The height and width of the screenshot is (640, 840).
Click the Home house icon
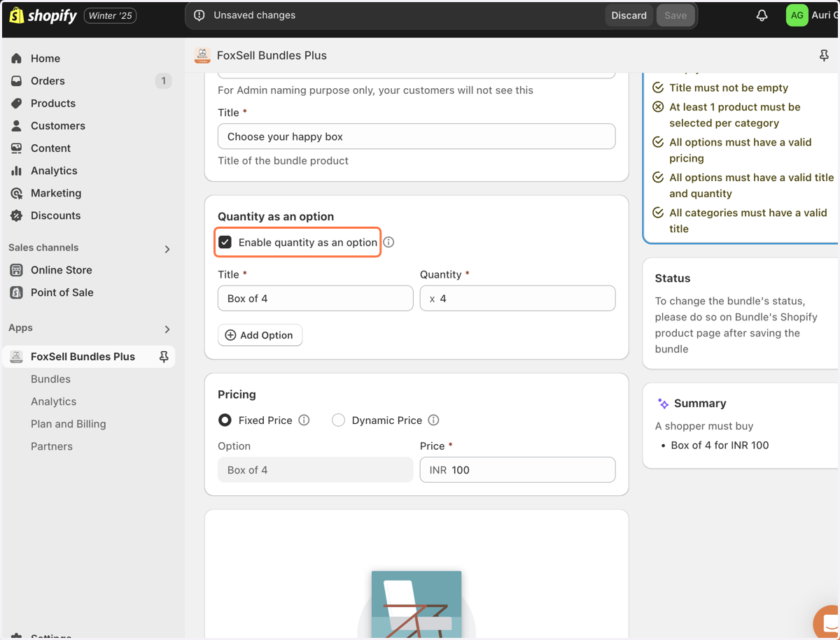point(17,59)
